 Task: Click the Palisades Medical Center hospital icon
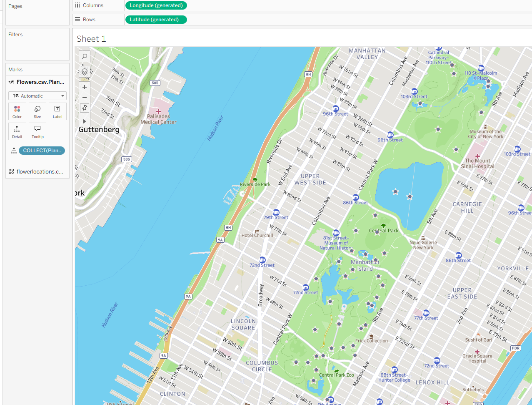click(158, 111)
